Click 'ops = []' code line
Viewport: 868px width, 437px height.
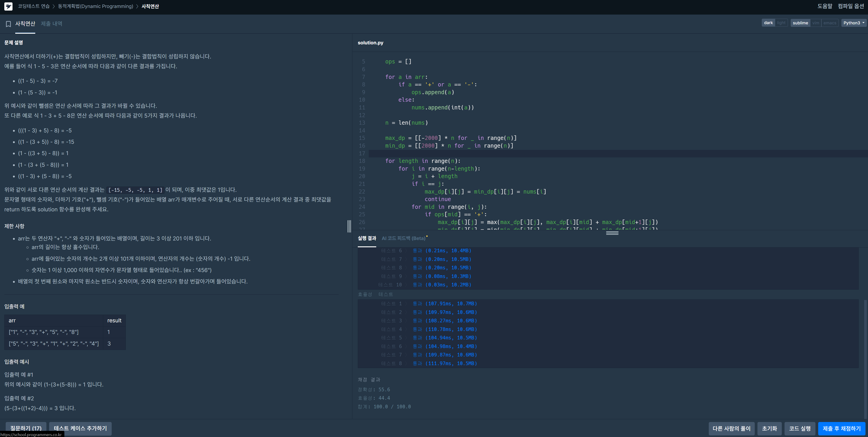tap(398, 62)
